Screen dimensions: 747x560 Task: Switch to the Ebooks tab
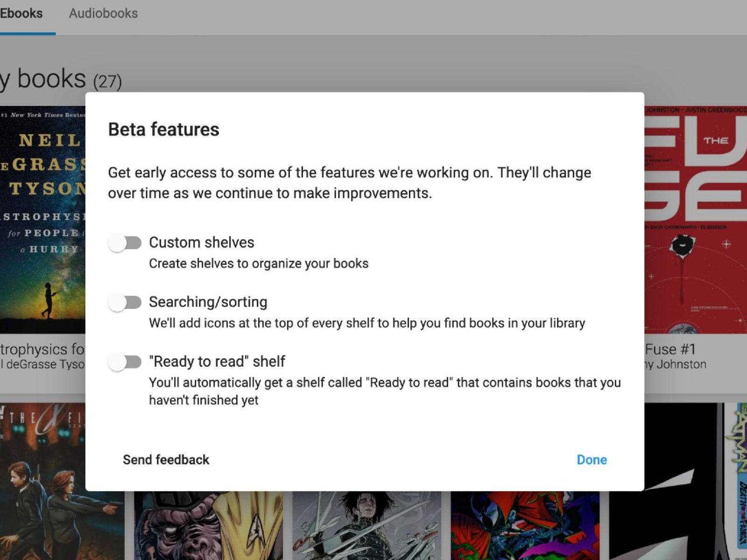[x=21, y=14]
